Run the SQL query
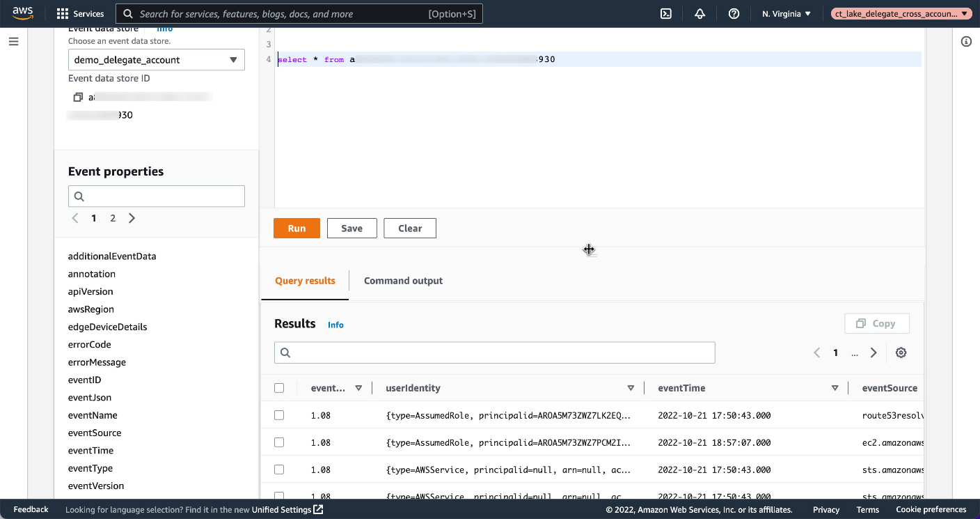Image resolution: width=980 pixels, height=519 pixels. point(297,228)
